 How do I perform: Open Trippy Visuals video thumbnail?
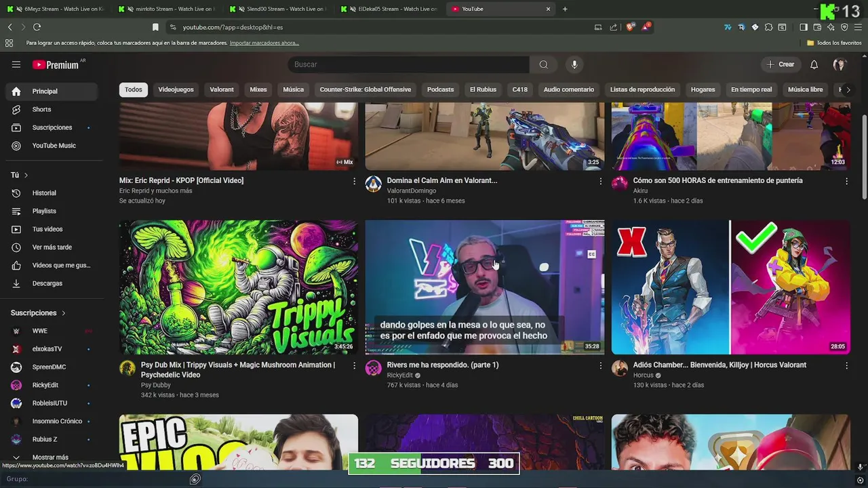[x=239, y=287]
